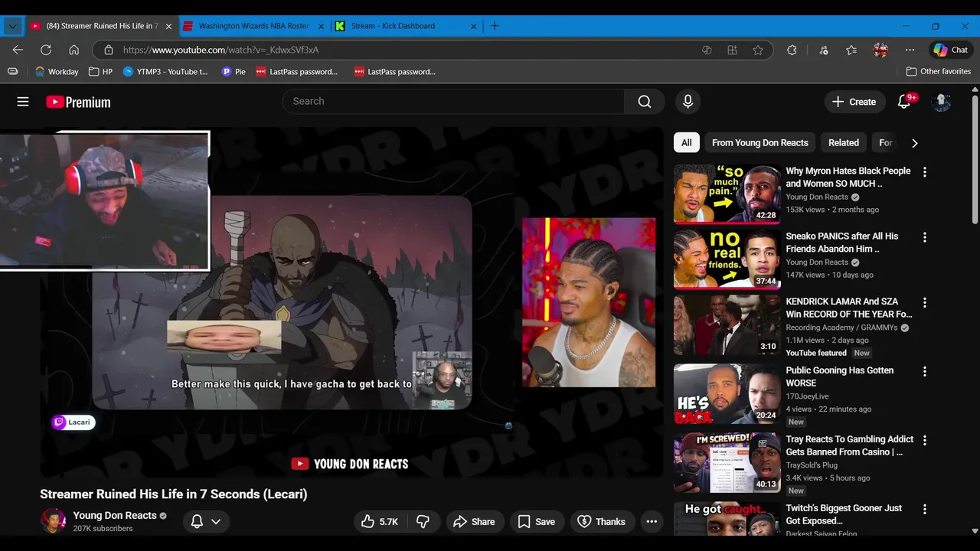Click the Young Don Reacts channel avatar
The height and width of the screenshot is (551, 980).
(54, 520)
